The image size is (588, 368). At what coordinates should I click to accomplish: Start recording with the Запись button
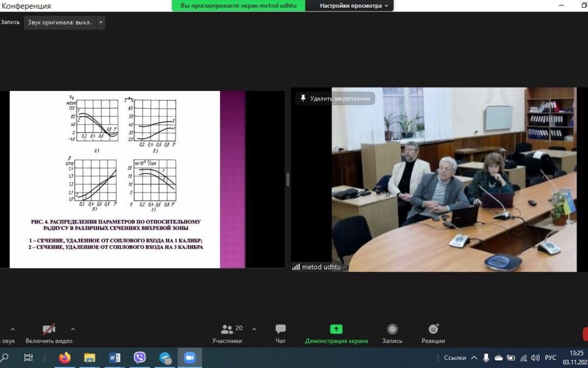(392, 334)
